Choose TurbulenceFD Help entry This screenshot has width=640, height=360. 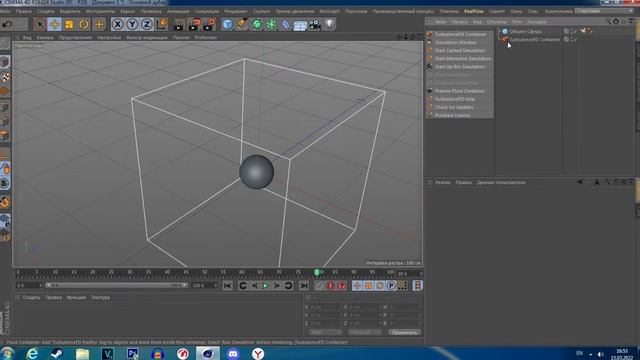tap(460, 99)
